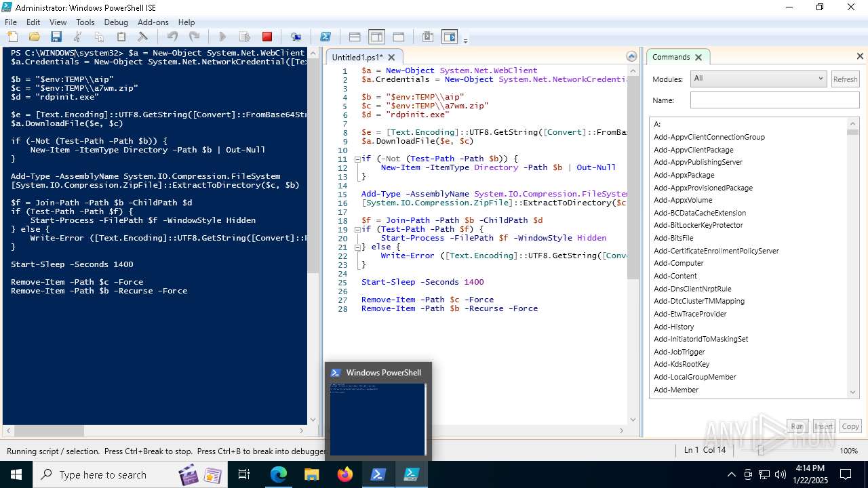
Task: Show the script pane on top layout icon
Action: click(355, 37)
